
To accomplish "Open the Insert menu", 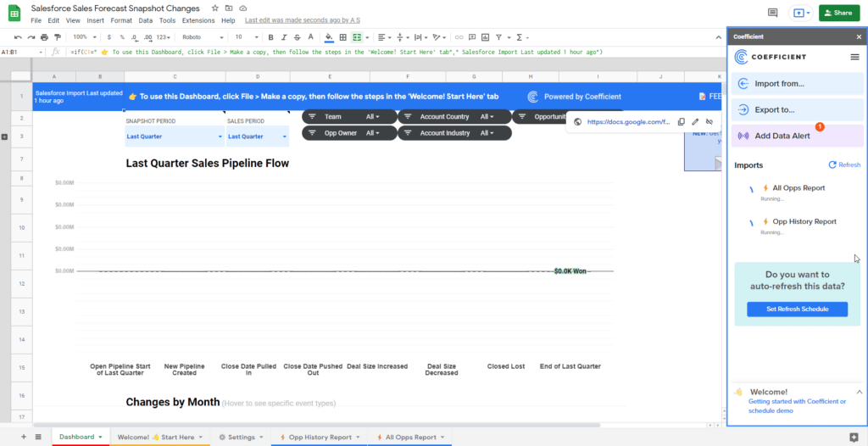I will 95,20.
